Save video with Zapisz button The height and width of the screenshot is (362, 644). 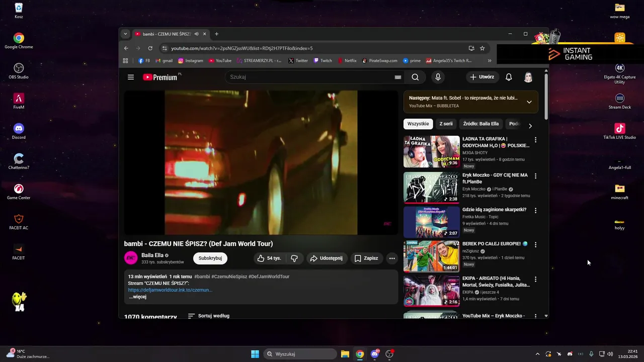[366, 258]
